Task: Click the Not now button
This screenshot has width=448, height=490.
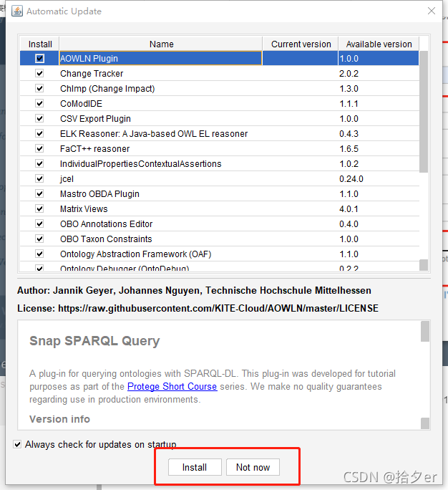Action: tap(253, 467)
